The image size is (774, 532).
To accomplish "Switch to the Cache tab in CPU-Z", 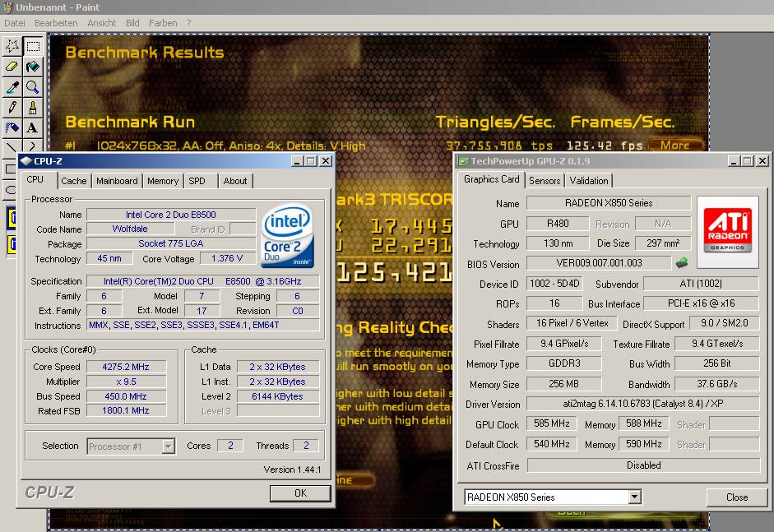I will [x=74, y=181].
